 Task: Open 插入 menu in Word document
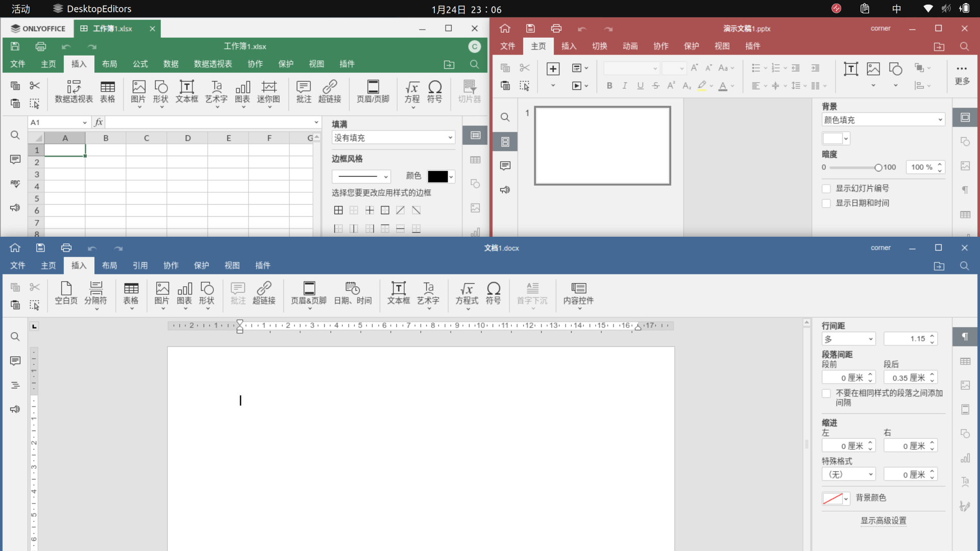point(79,265)
